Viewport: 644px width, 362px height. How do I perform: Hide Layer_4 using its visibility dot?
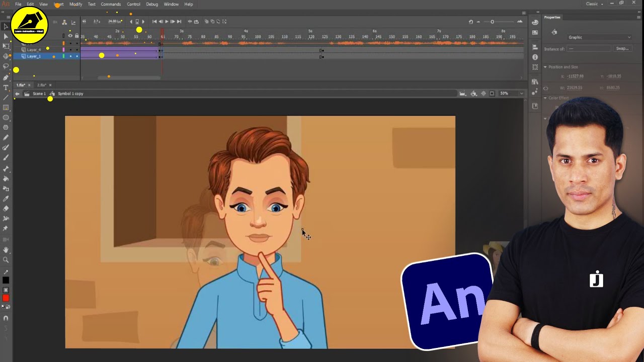(70, 50)
